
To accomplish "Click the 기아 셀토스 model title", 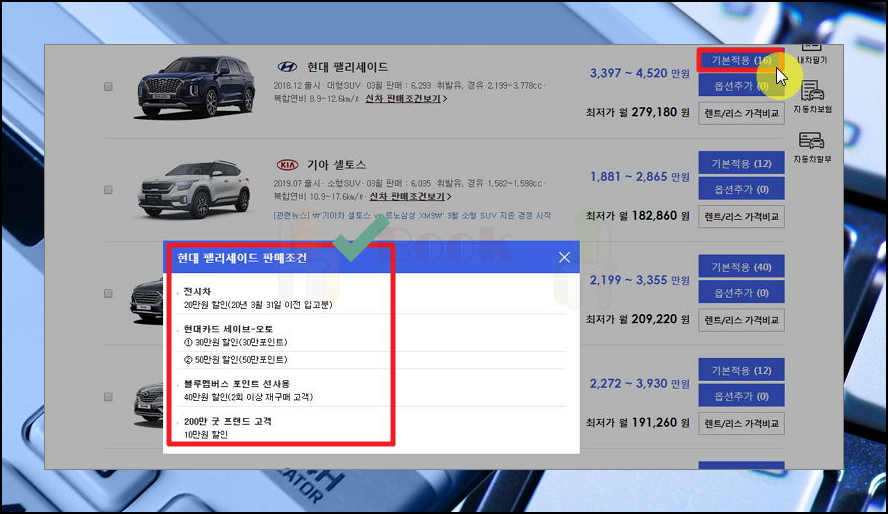I will 336,165.
